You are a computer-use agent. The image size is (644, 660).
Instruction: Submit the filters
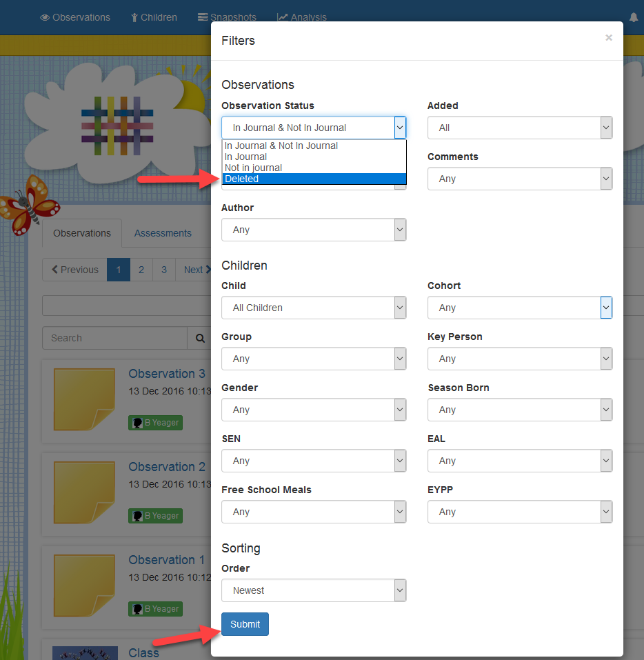click(245, 624)
